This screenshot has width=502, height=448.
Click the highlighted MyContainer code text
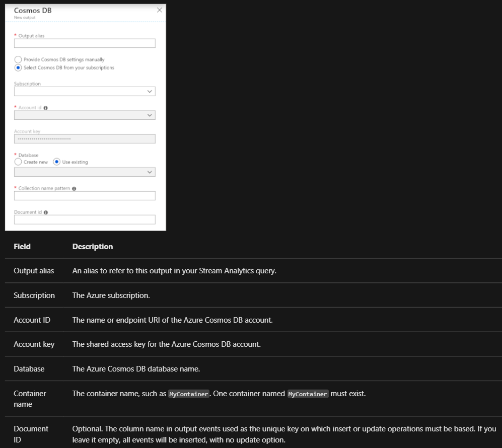[188, 394]
